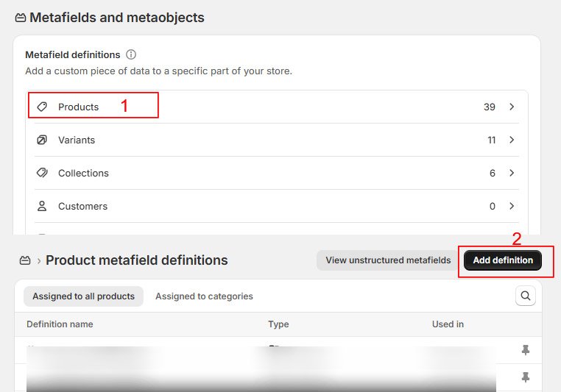Toggle the pin icon on first definition row
This screenshot has height=392, width=561.
tap(525, 350)
